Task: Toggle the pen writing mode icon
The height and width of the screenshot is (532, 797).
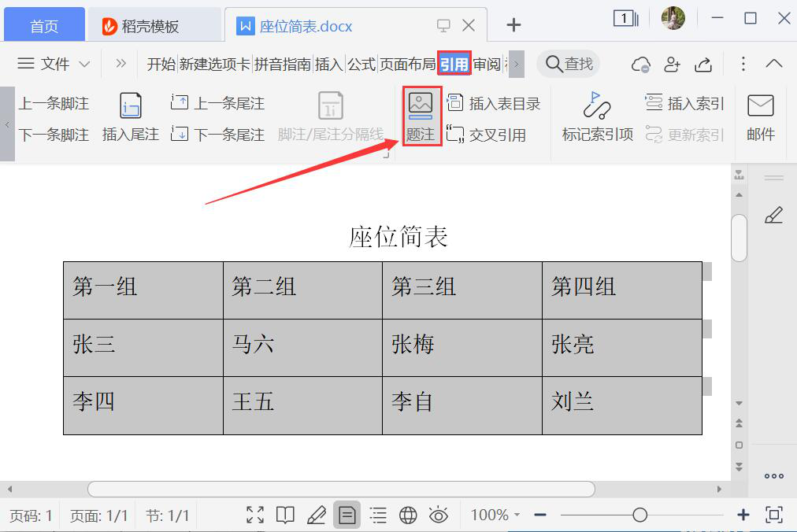Action: pos(316,515)
